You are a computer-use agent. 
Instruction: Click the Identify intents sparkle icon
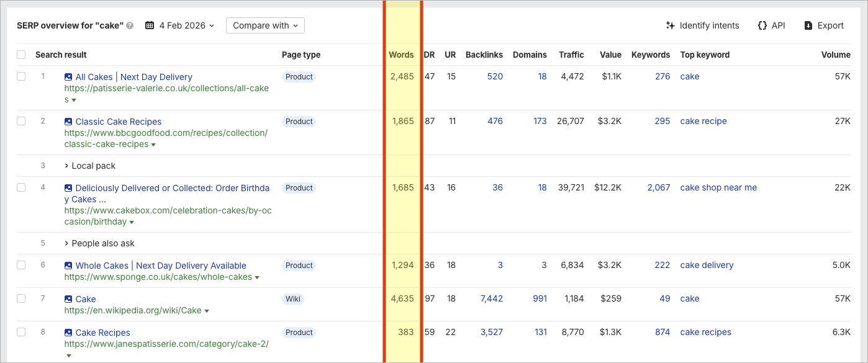(x=670, y=25)
